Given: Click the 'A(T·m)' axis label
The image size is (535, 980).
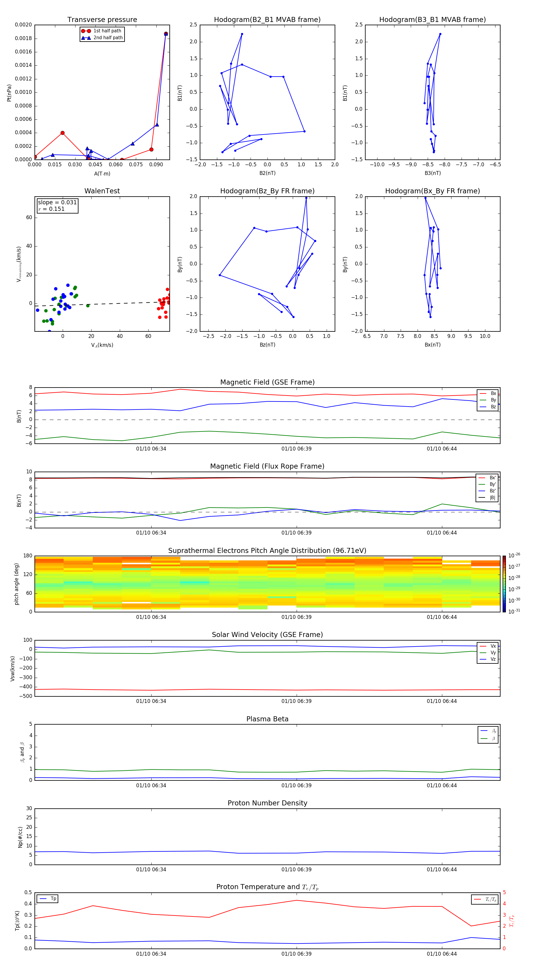Looking at the screenshot, I should coord(102,174).
